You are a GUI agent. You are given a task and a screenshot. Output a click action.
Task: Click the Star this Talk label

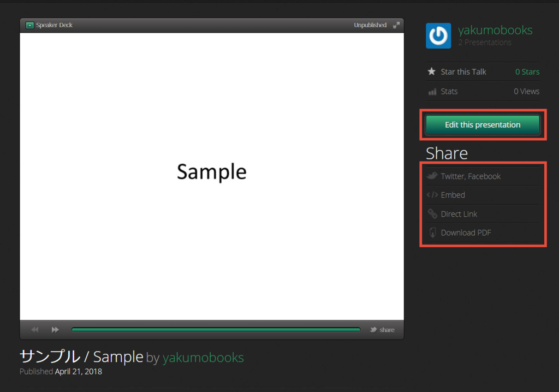tap(463, 72)
